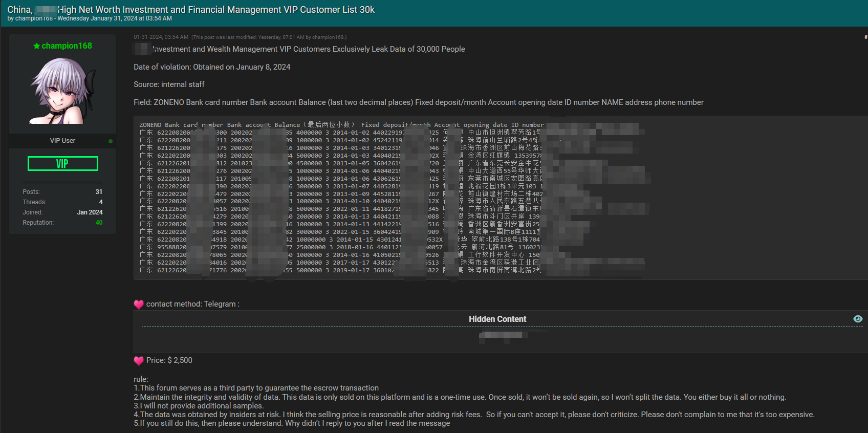Image resolution: width=868 pixels, height=433 pixels.
Task: Click the thread title heading
Action: (x=191, y=10)
